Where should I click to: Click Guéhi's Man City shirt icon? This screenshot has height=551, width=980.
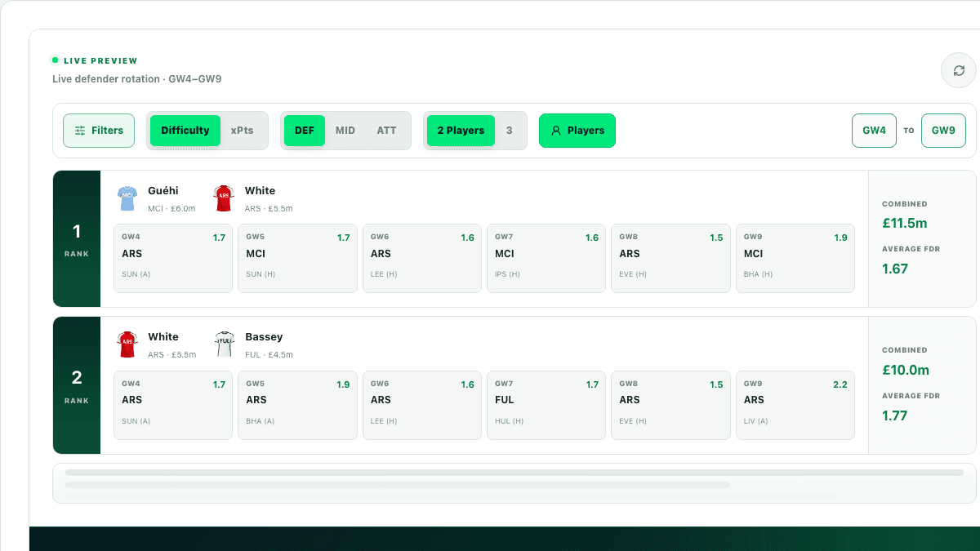(127, 198)
